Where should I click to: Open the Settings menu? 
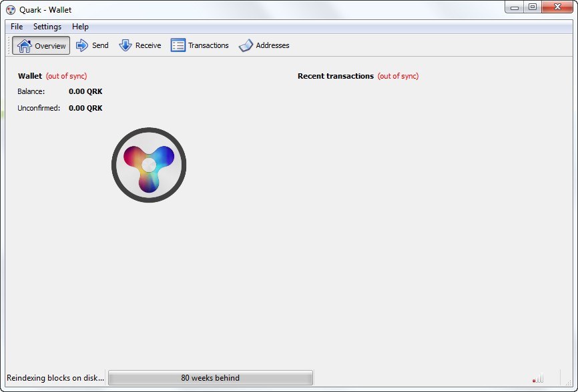point(47,27)
